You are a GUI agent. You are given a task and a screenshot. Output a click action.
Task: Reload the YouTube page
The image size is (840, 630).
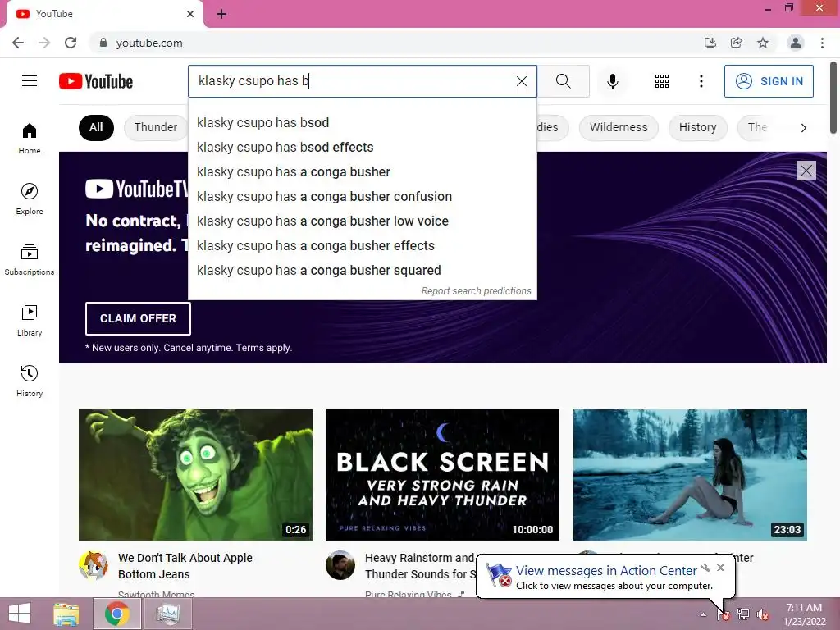pyautogui.click(x=71, y=43)
